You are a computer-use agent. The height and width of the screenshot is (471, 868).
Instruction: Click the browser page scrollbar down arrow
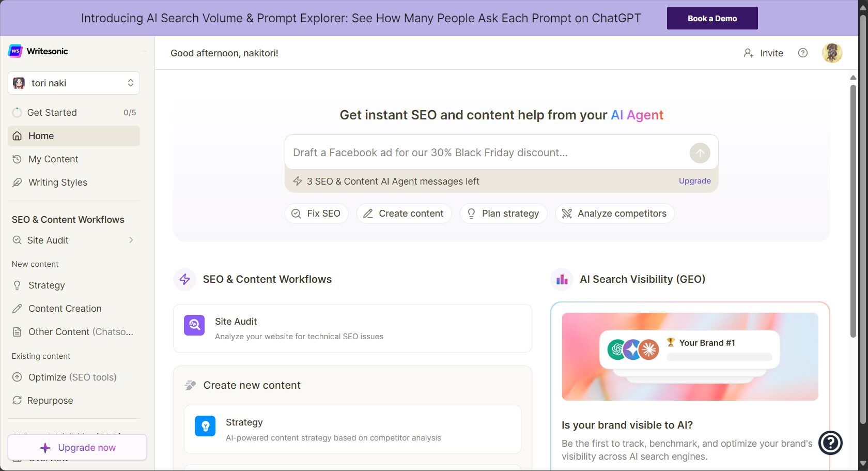point(863,464)
